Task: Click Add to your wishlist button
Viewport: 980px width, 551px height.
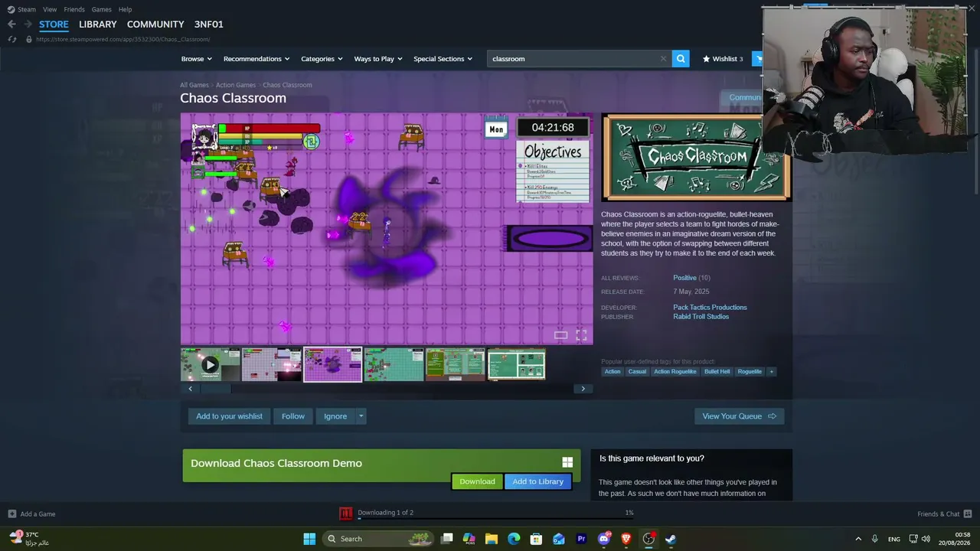Action: [x=229, y=416]
